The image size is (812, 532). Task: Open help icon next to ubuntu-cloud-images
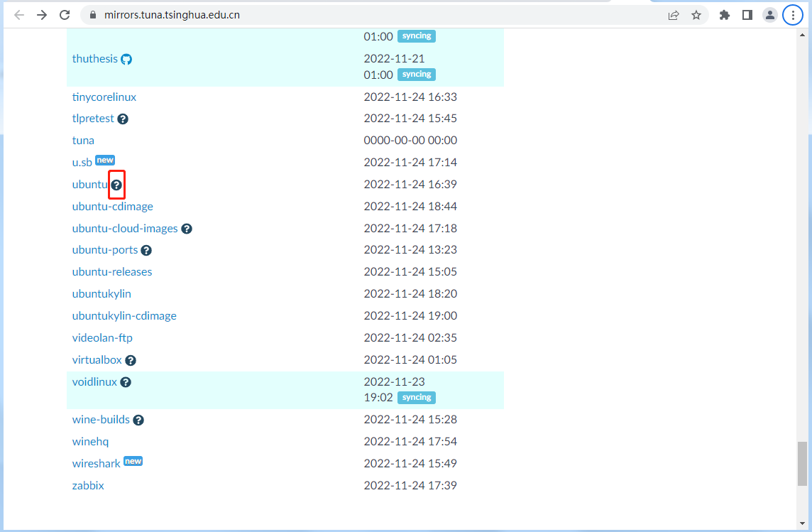click(187, 229)
